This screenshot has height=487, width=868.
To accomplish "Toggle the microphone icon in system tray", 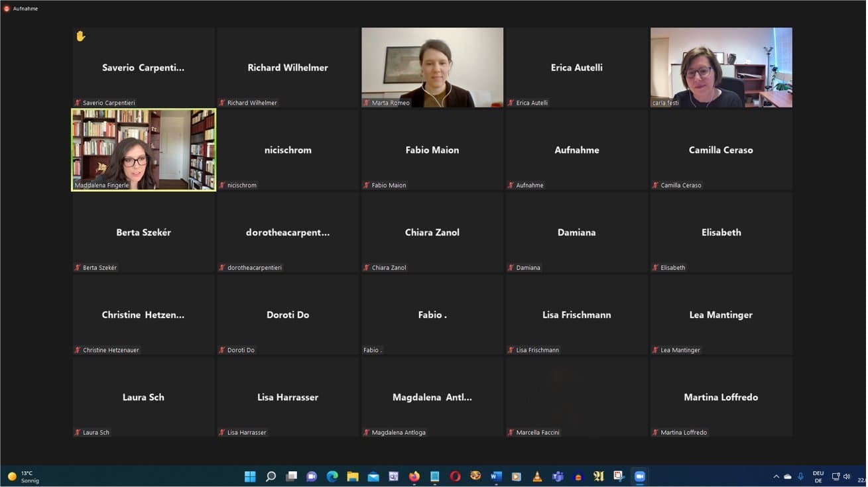I will click(800, 476).
